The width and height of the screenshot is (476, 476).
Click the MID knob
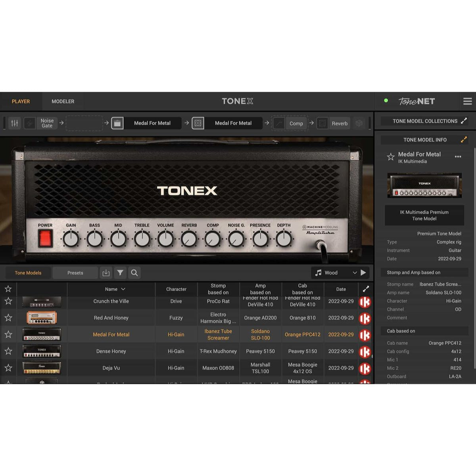tap(118, 239)
